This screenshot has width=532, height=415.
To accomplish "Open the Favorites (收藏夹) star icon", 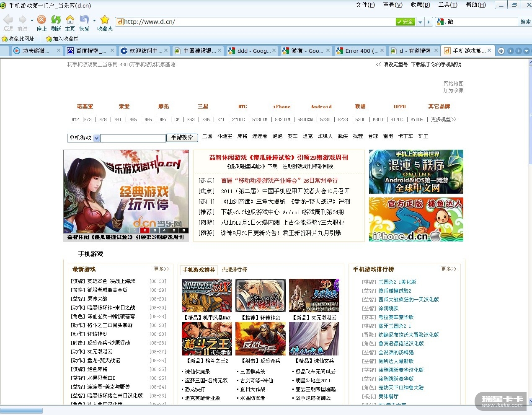I will click(105, 19).
